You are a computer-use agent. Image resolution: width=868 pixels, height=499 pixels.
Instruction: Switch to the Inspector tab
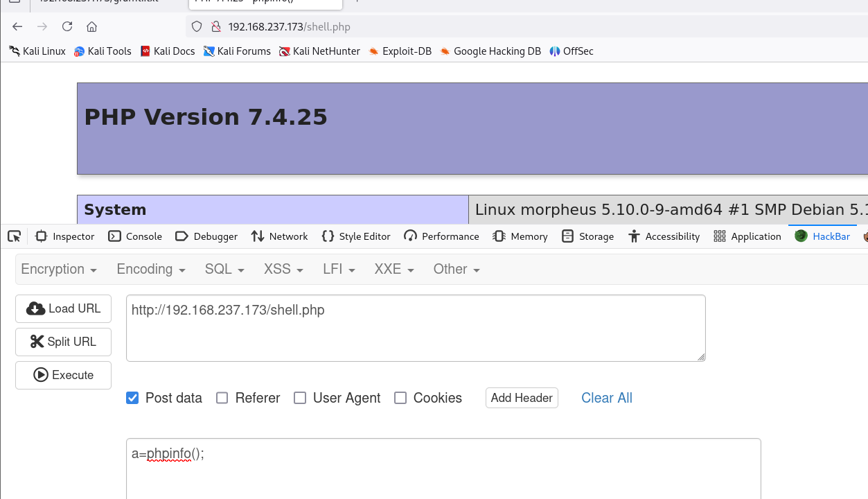(x=65, y=236)
